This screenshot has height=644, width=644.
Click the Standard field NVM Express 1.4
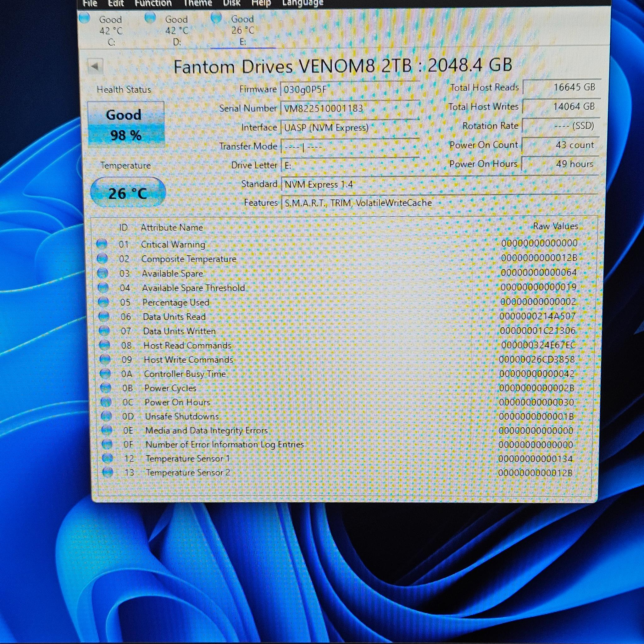coord(439,184)
